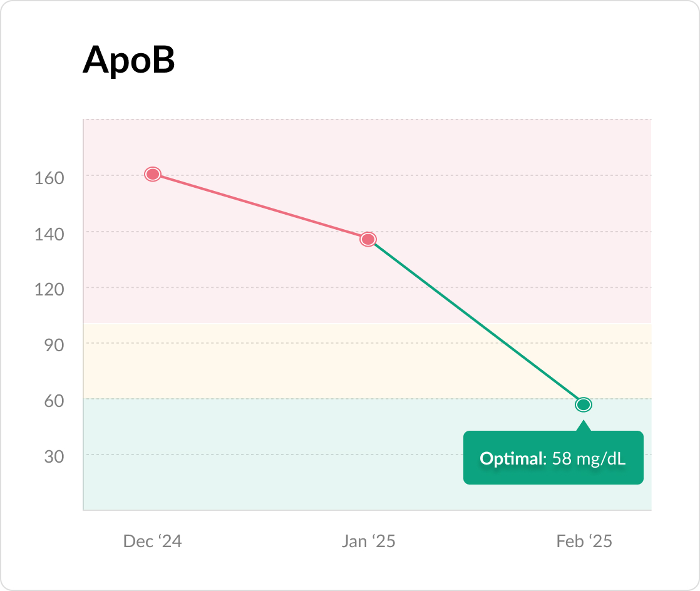Click the 120 y-axis label

(x=49, y=290)
